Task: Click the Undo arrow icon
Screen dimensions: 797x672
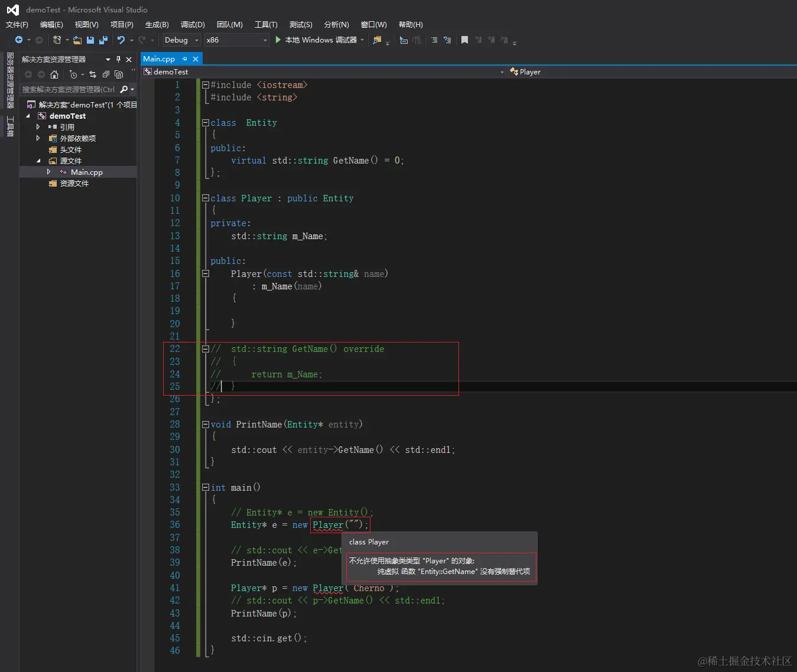Action: 121,40
